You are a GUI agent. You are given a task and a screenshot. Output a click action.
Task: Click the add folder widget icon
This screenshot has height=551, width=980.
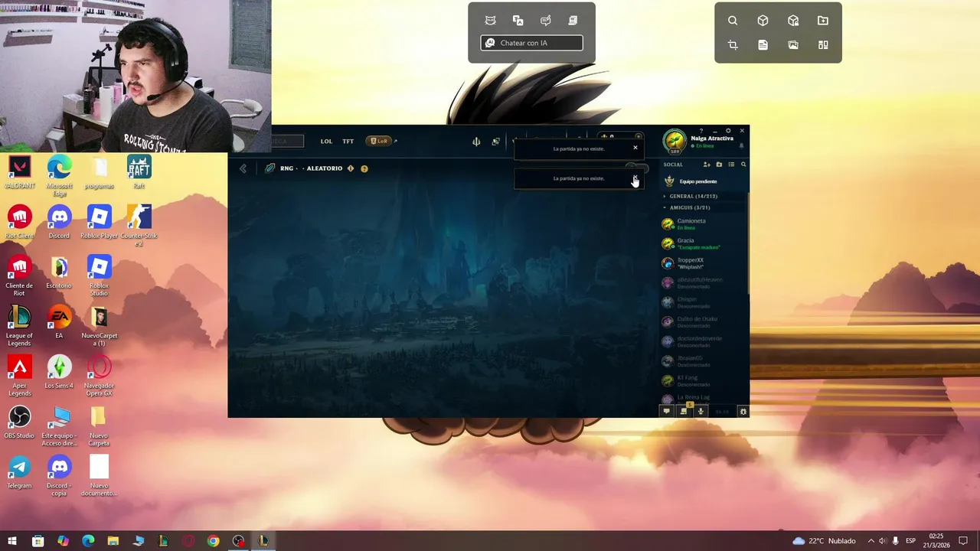(823, 21)
